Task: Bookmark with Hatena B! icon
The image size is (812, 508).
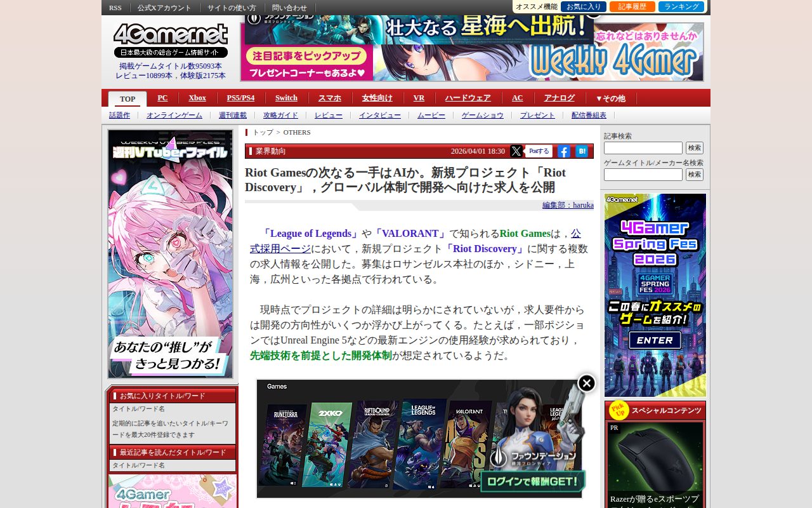Action: coord(581,151)
